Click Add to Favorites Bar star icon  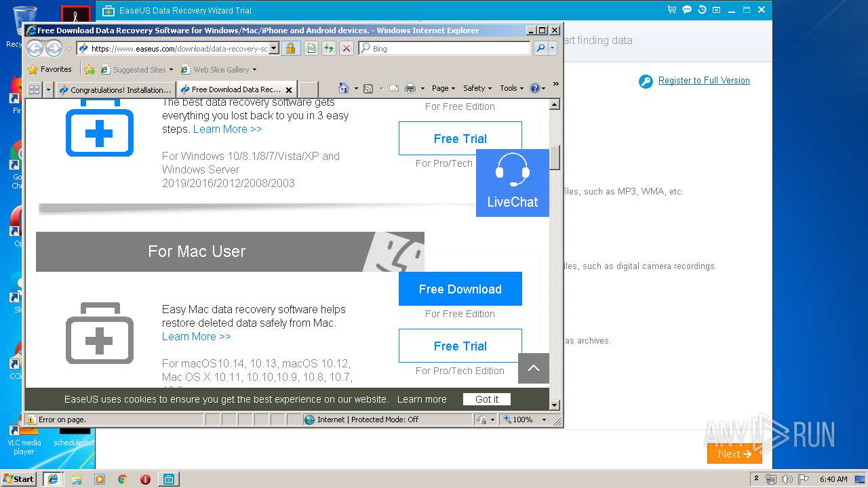89,69
